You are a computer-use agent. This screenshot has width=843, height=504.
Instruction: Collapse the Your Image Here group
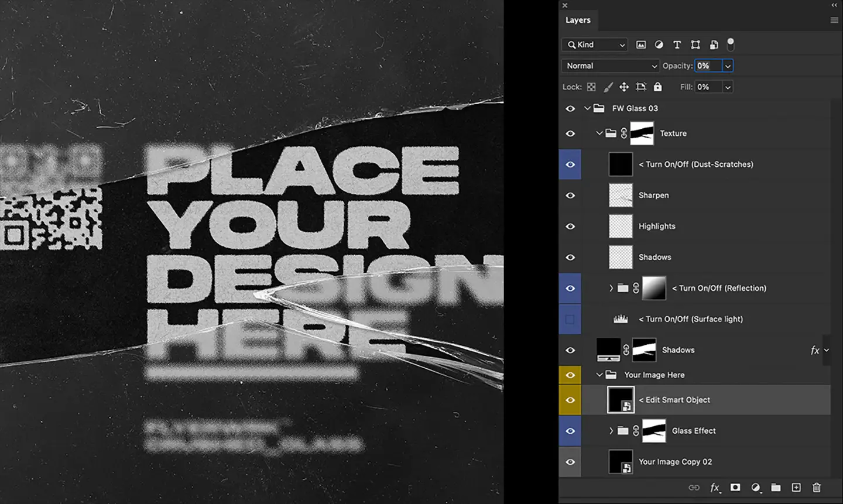(599, 375)
